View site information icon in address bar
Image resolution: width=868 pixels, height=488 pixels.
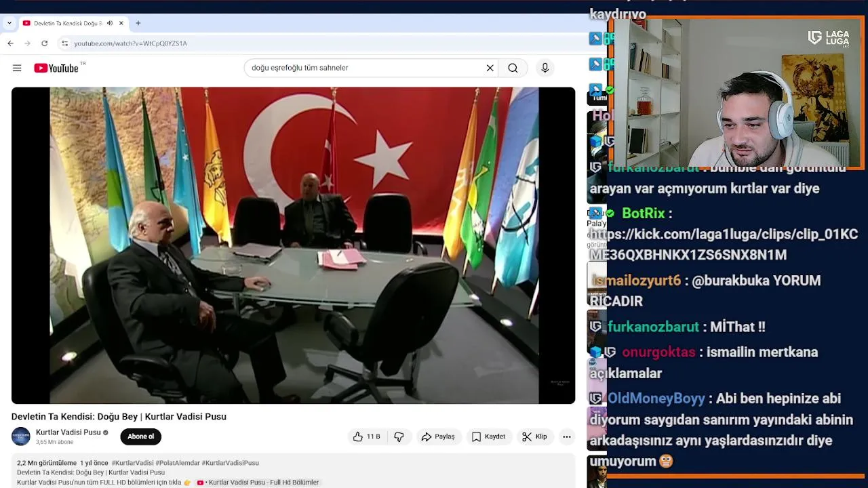[64, 43]
